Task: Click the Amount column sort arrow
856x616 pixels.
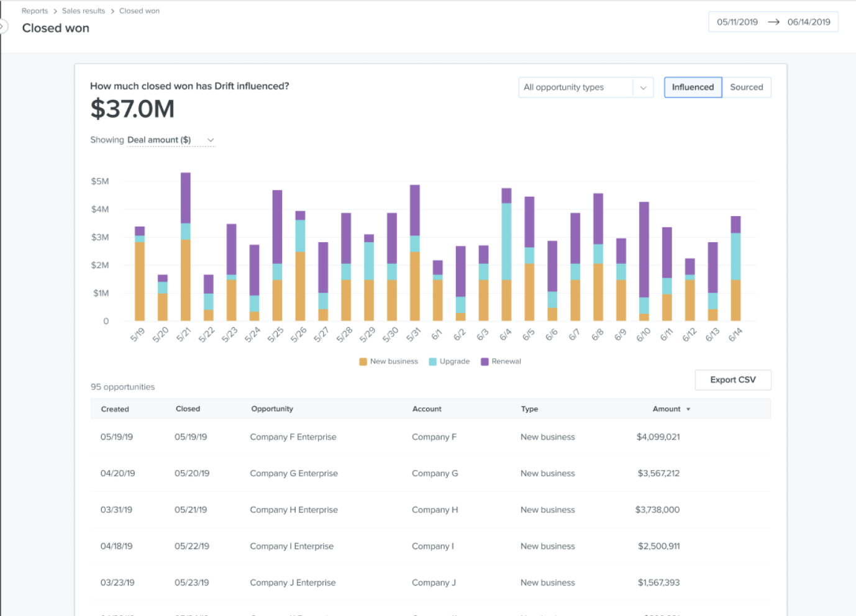Action: 688,409
